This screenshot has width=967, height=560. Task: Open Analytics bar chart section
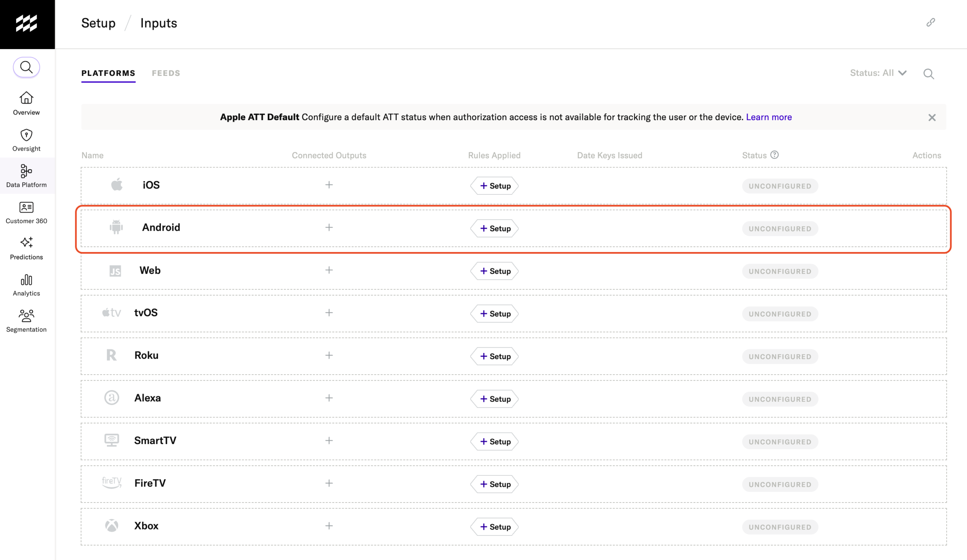[26, 285]
